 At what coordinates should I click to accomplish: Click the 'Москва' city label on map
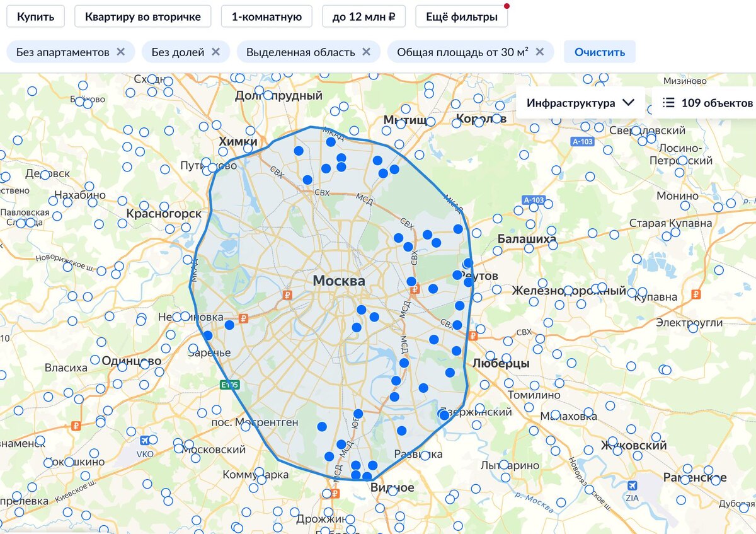(339, 281)
